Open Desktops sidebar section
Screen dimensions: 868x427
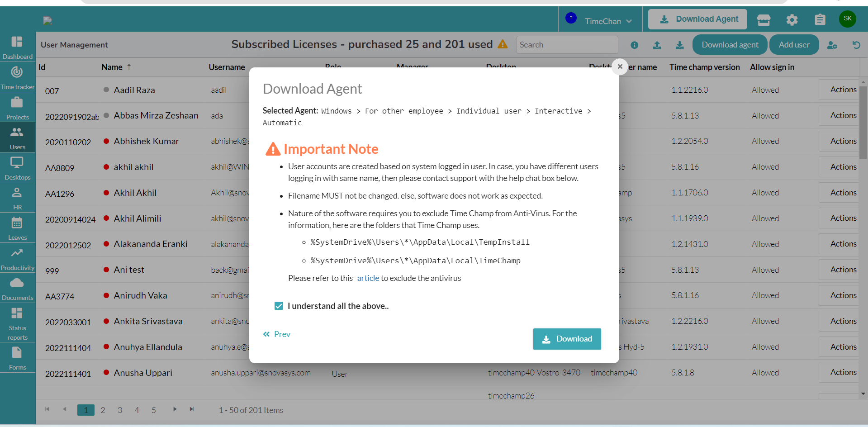17,168
